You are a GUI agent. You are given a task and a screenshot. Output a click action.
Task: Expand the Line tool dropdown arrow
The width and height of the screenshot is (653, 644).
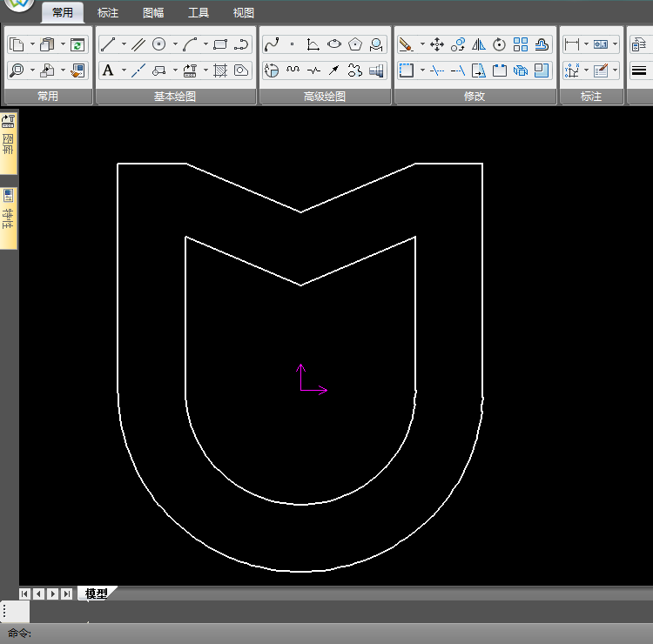tap(124, 44)
